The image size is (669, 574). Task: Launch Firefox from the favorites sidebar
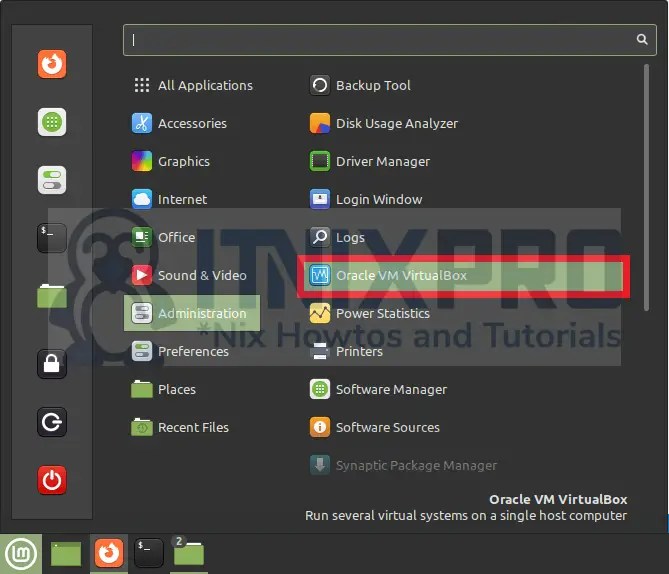[x=52, y=64]
